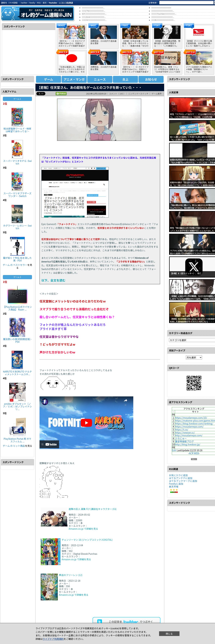Open the 568コメ Japan flag article
The image size is (215, 644).
[72, 58]
